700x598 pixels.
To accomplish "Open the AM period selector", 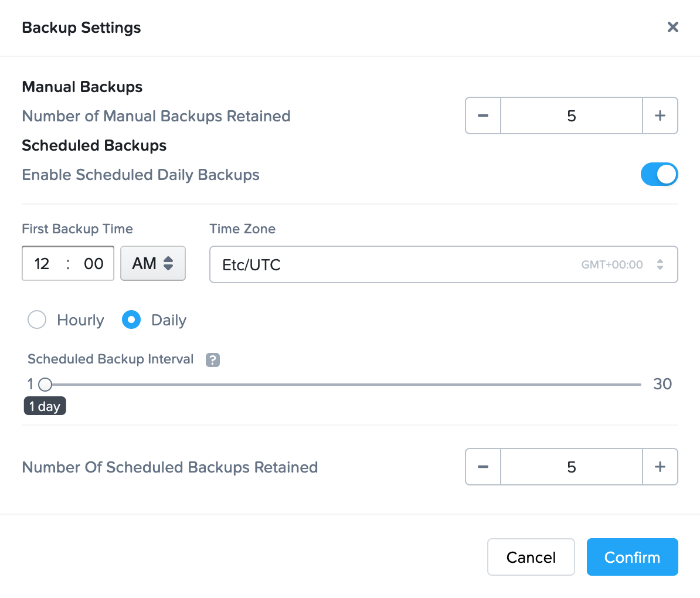I will pos(152,263).
